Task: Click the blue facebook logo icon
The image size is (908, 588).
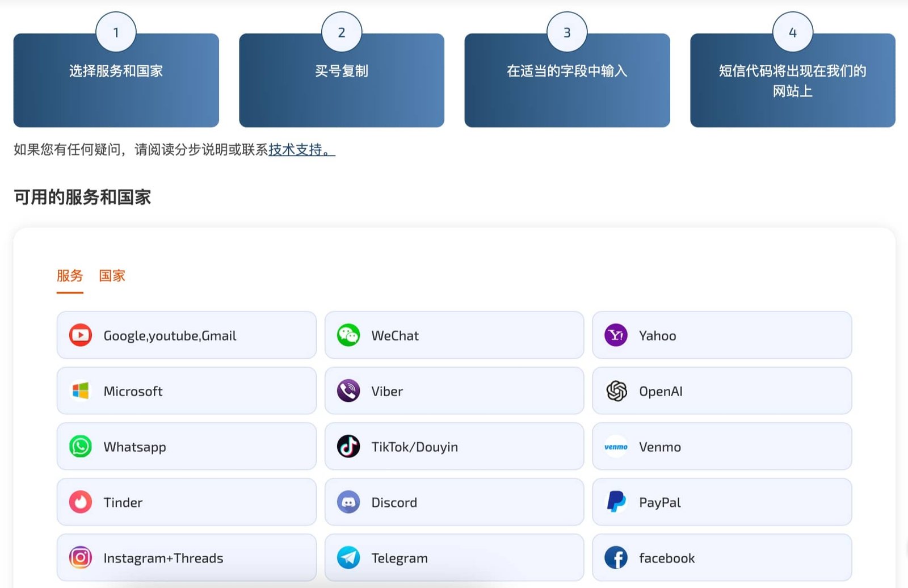Action: coord(616,558)
